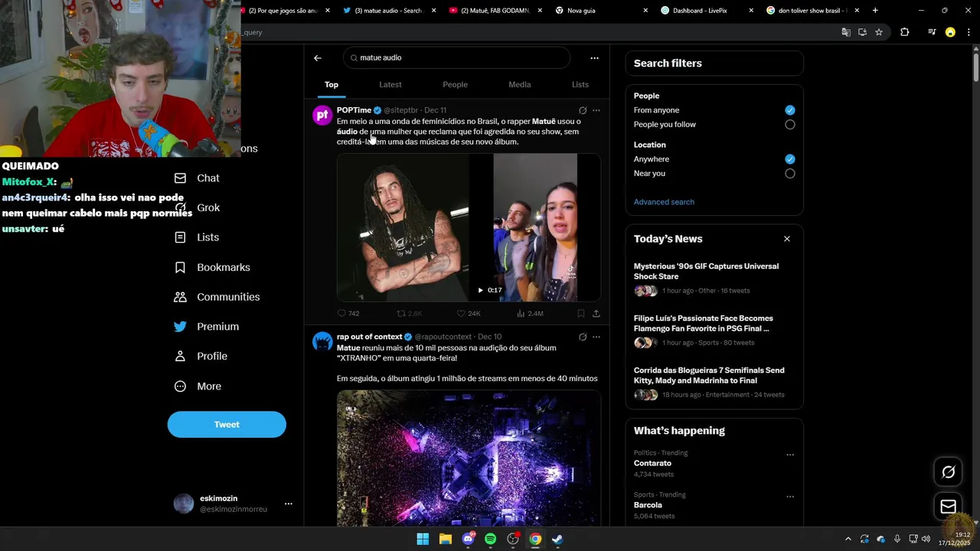The width and height of the screenshot is (980, 551).
Task: Open More menu in sidebar
Action: click(x=198, y=386)
